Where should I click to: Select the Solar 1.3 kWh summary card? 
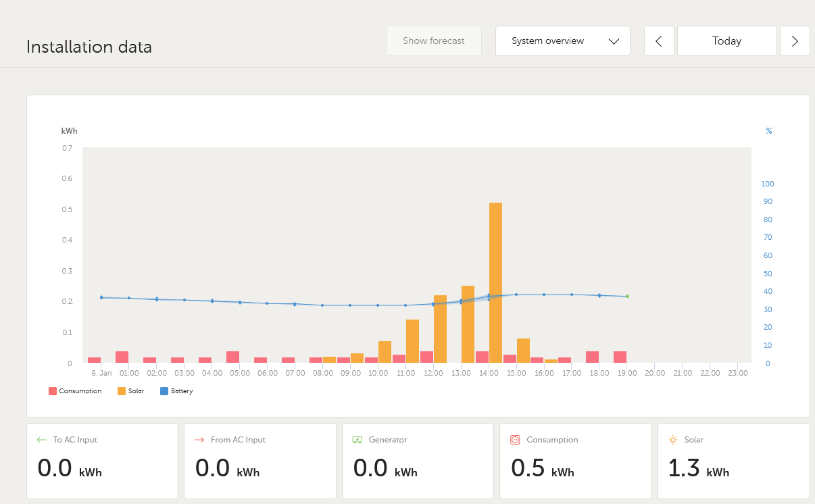pos(733,461)
